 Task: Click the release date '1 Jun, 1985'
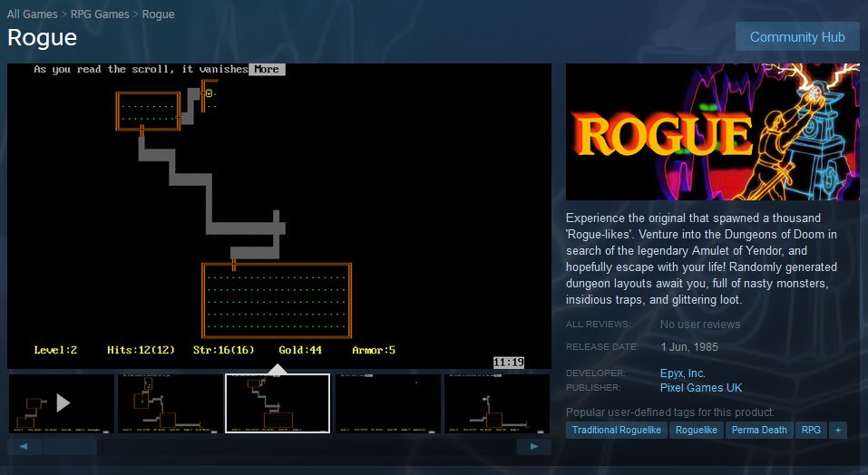688,346
